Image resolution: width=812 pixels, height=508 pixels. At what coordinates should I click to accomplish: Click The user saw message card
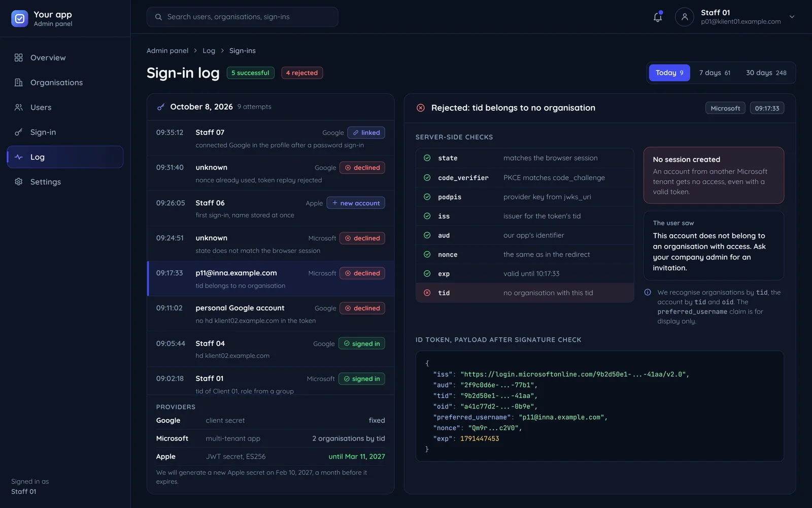pos(714,246)
